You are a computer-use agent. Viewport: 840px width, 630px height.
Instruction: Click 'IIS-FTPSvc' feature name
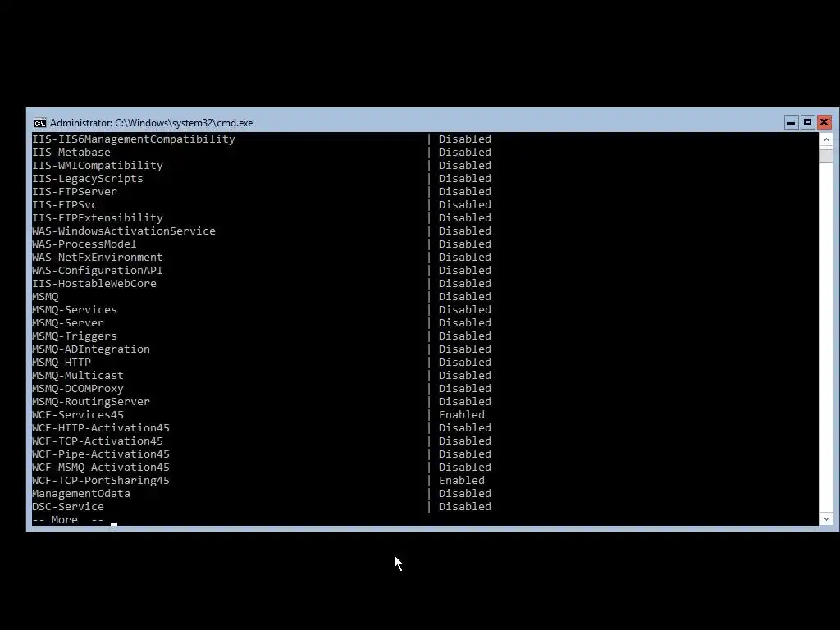coord(65,204)
